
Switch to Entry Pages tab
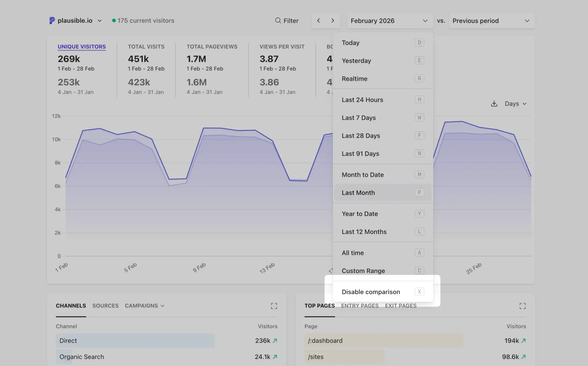pyautogui.click(x=360, y=306)
